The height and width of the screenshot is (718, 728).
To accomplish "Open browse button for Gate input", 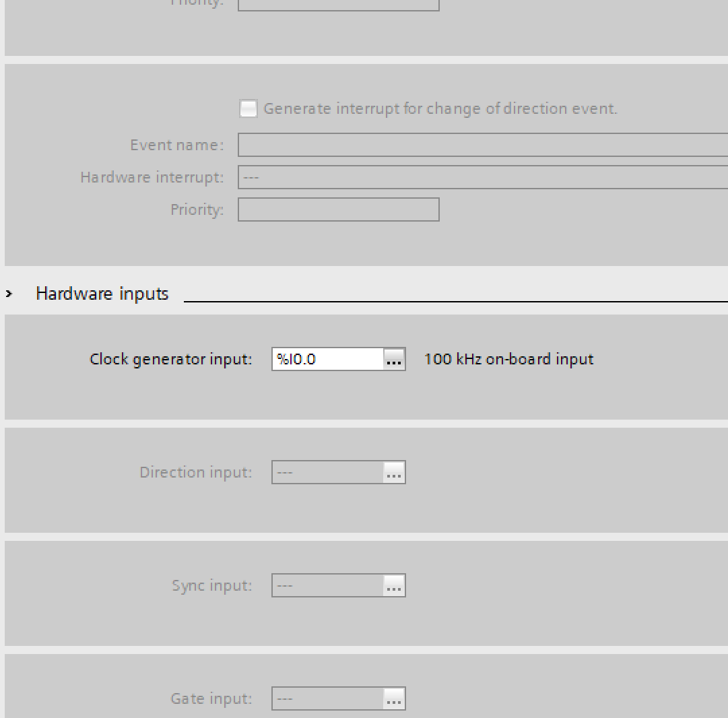I will [394, 698].
